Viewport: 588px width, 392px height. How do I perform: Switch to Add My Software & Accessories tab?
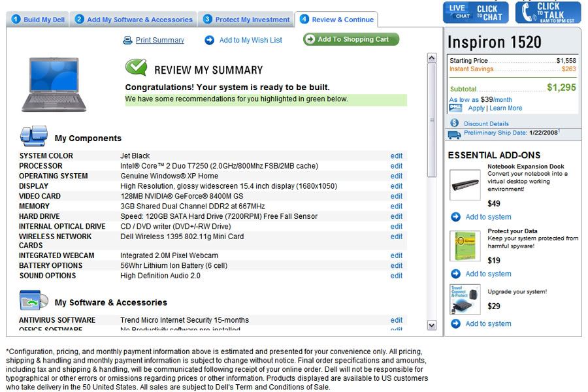133,20
